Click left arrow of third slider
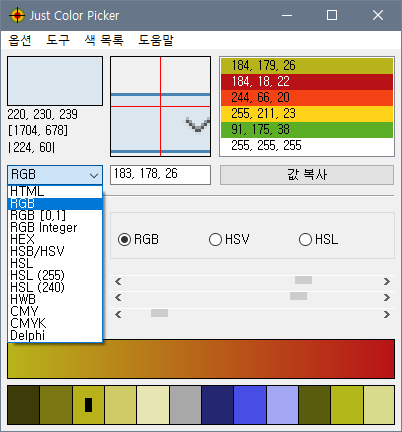The height and width of the screenshot is (432, 402). 118,314
